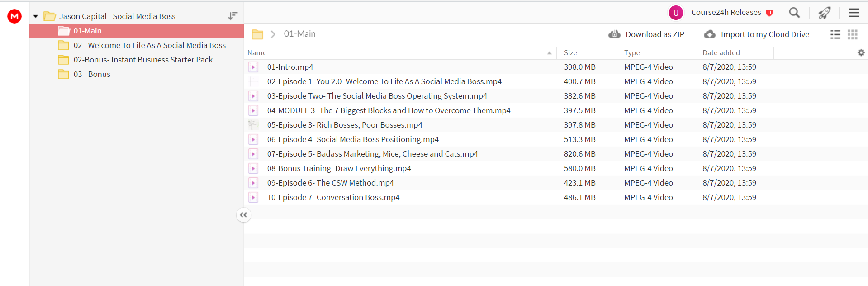The image size is (868, 286).
Task: Click size 580.0 MB cell
Action: (x=579, y=168)
